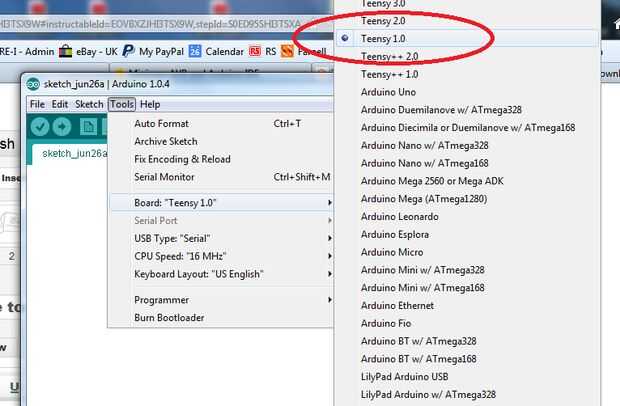Close the Tools menu via its label
The height and width of the screenshot is (406, 620).
point(122,104)
